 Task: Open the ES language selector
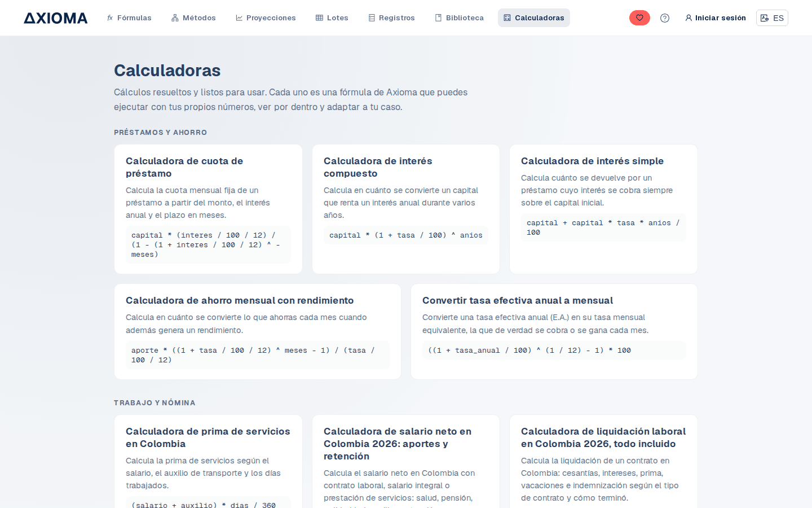(772, 18)
